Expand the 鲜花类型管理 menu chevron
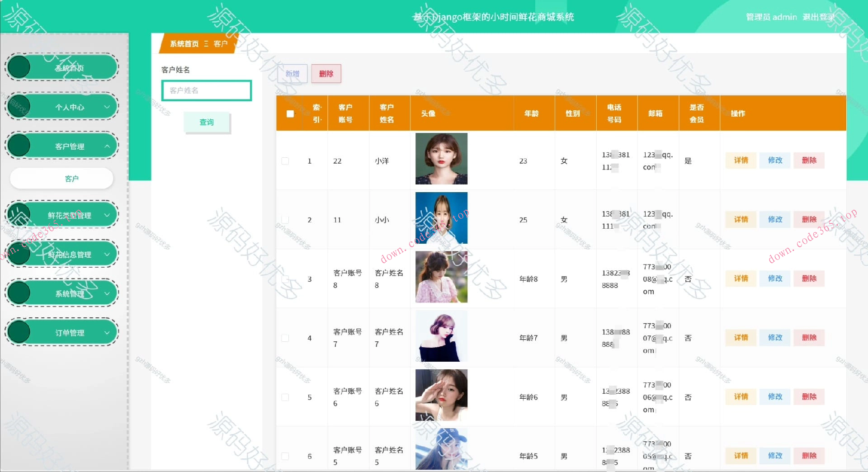868x472 pixels. 107,215
